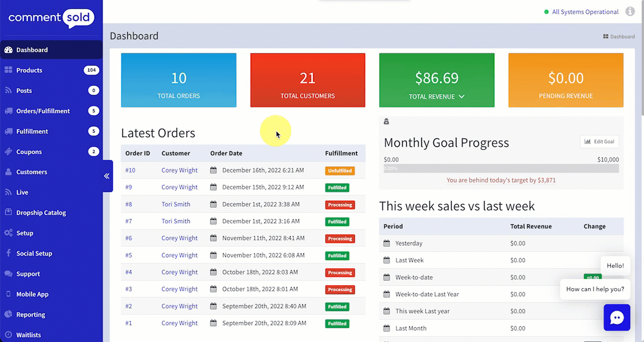644x342 pixels.
Task: Open the Fulfillment sidebar item
Action: click(x=51, y=131)
